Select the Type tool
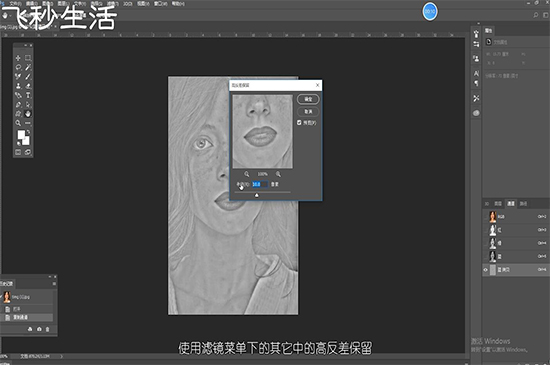The width and height of the screenshot is (550, 365). 28,95
